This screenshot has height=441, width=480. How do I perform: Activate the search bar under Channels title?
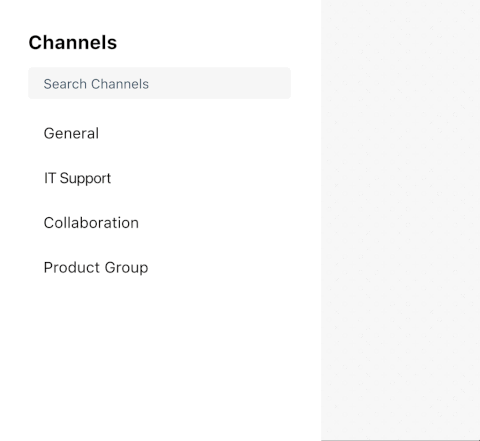click(159, 83)
